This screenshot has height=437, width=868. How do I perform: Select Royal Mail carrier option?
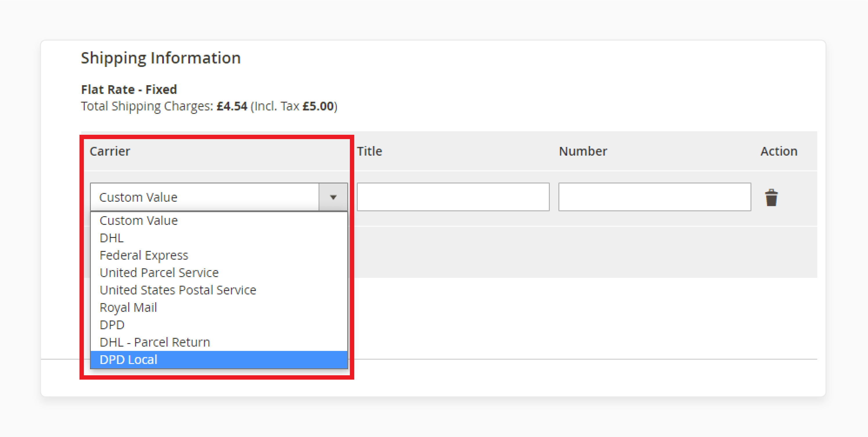pyautogui.click(x=219, y=307)
